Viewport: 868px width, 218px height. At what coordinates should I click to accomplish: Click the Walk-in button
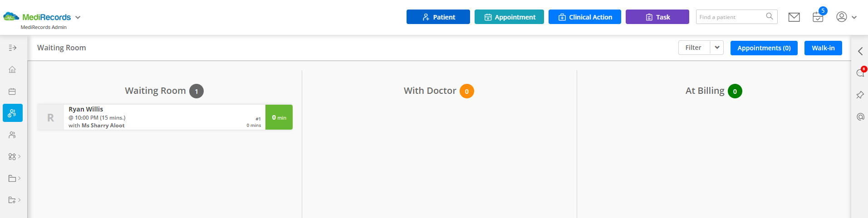823,48
